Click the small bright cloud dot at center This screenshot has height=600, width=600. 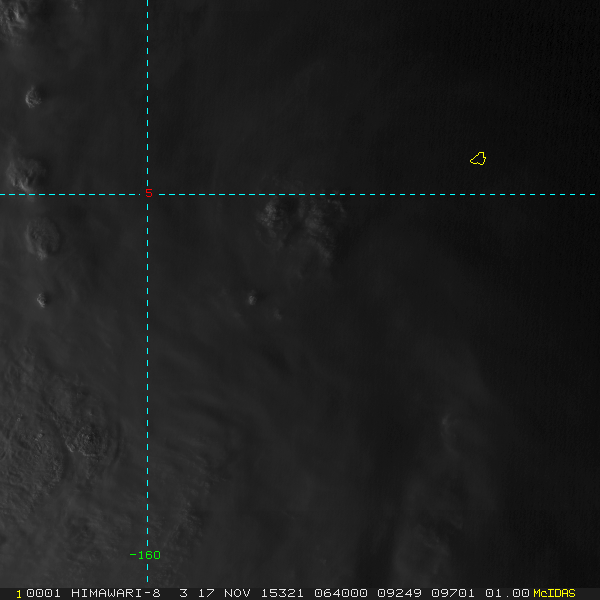251,297
